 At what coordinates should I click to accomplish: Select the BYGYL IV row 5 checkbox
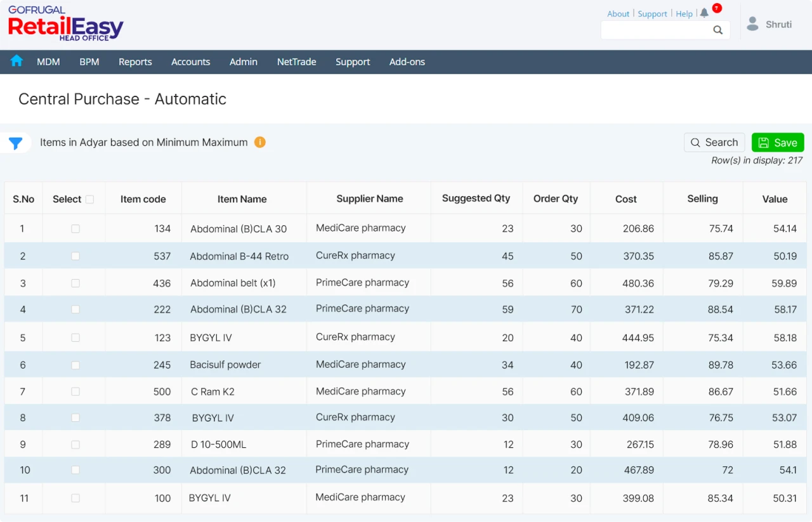pyautogui.click(x=75, y=337)
